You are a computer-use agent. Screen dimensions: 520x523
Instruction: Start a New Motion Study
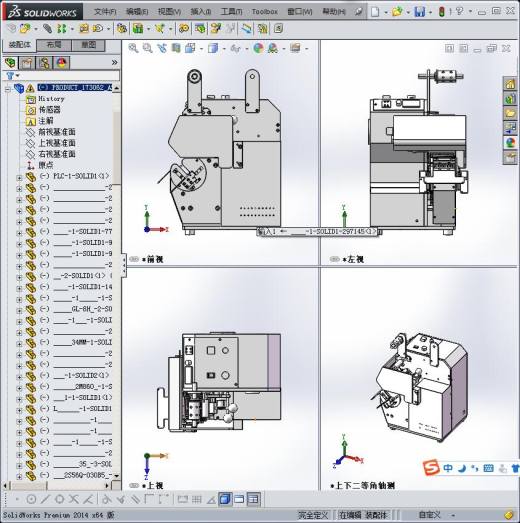(x=183, y=29)
